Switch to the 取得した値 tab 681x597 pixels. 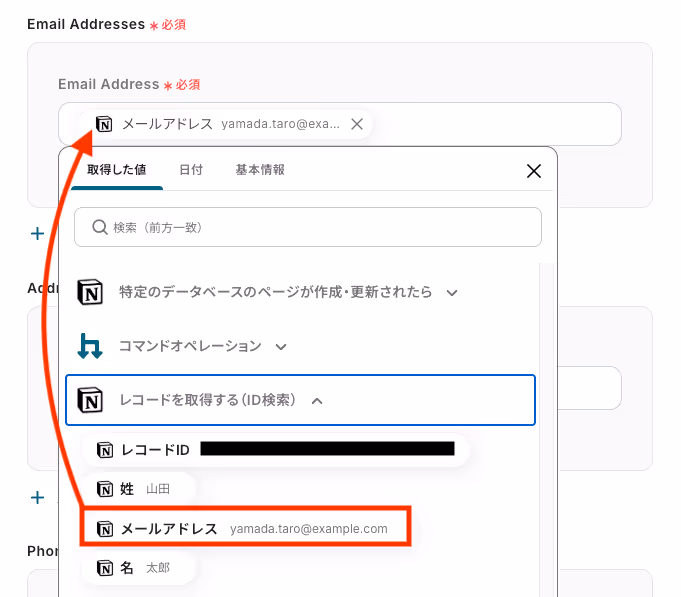point(117,170)
